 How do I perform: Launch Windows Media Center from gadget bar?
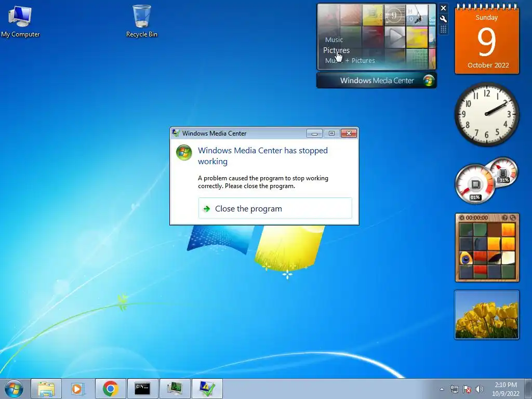(377, 81)
